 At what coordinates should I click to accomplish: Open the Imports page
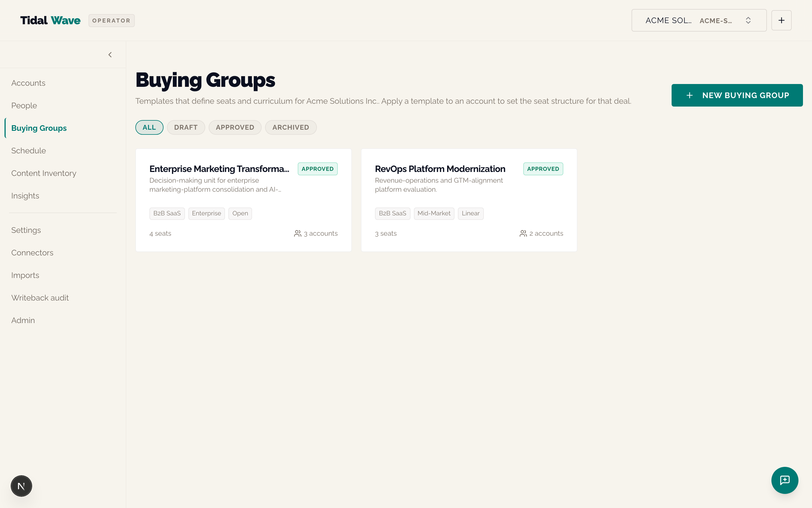pos(25,275)
